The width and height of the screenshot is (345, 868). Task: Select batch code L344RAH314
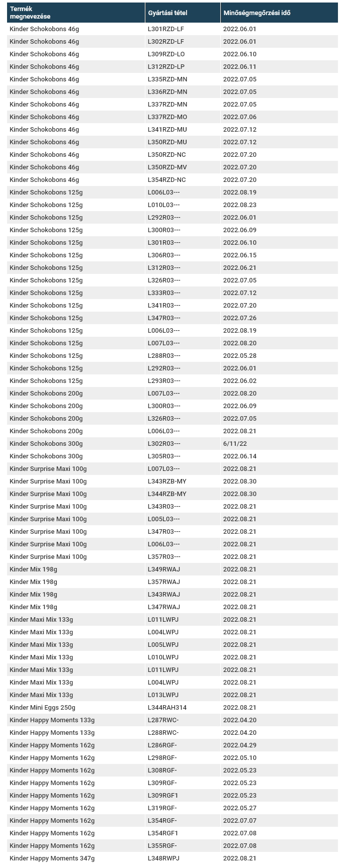pos(167,708)
